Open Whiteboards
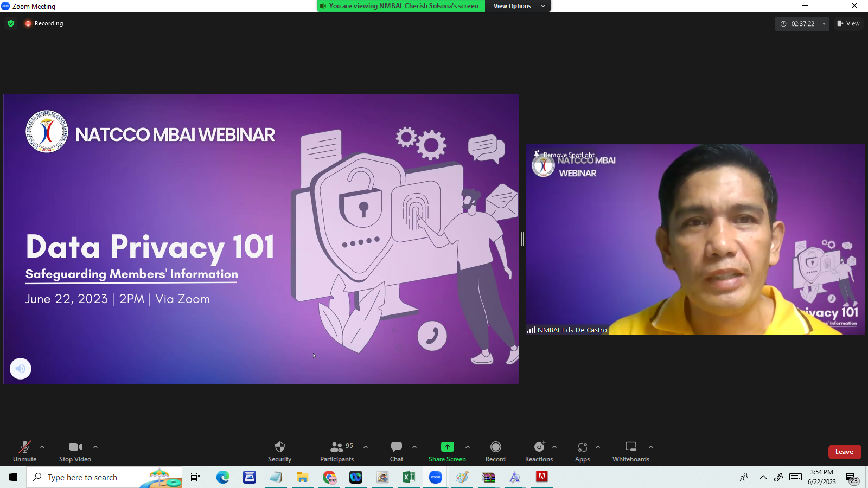The height and width of the screenshot is (488, 868). pos(631,451)
